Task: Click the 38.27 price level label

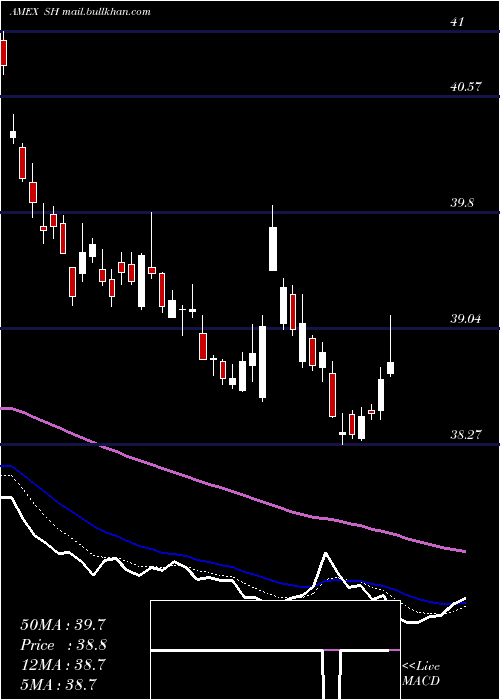Action: pyautogui.click(x=466, y=434)
